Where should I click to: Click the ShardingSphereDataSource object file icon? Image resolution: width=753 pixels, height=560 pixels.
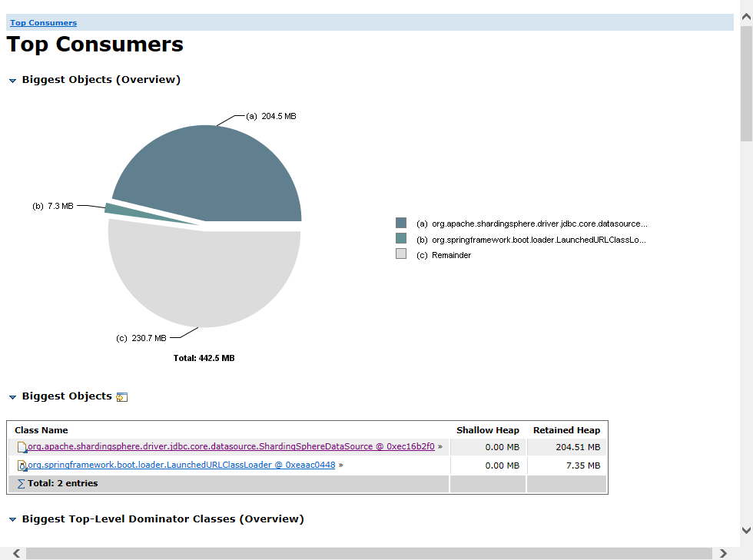[x=22, y=447]
